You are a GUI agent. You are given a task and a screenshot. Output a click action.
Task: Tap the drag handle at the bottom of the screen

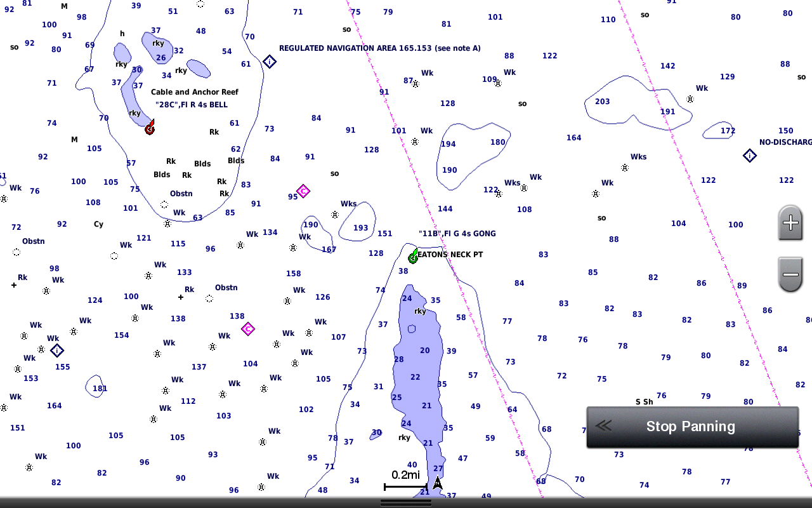[x=406, y=503]
